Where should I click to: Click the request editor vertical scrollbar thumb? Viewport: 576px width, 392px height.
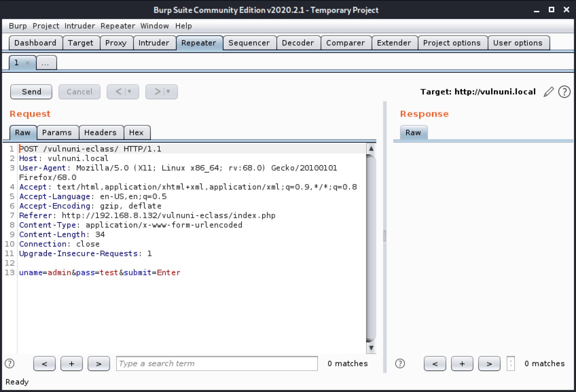[x=371, y=248]
